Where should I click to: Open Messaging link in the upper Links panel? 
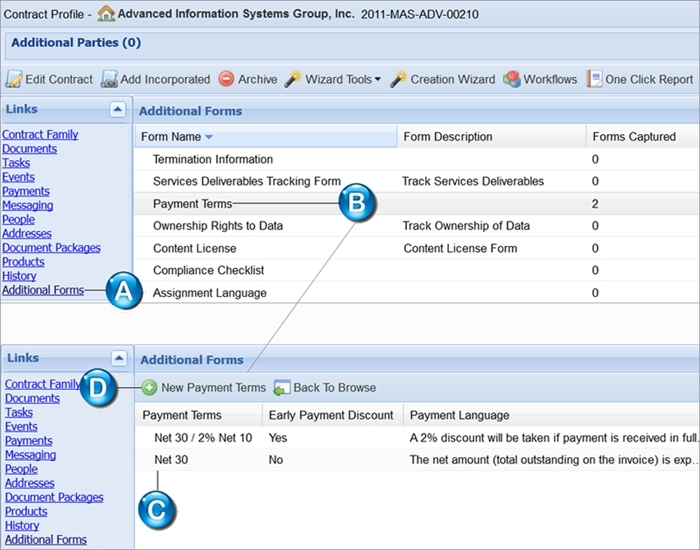coord(28,205)
